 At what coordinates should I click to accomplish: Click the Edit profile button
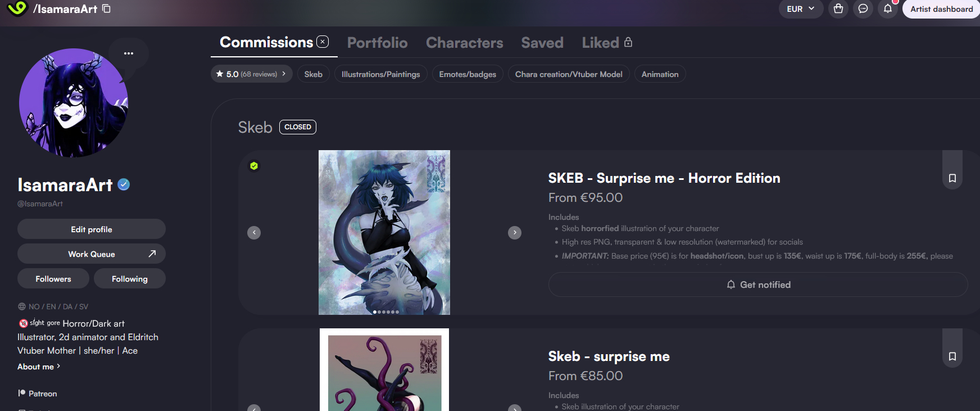click(91, 229)
